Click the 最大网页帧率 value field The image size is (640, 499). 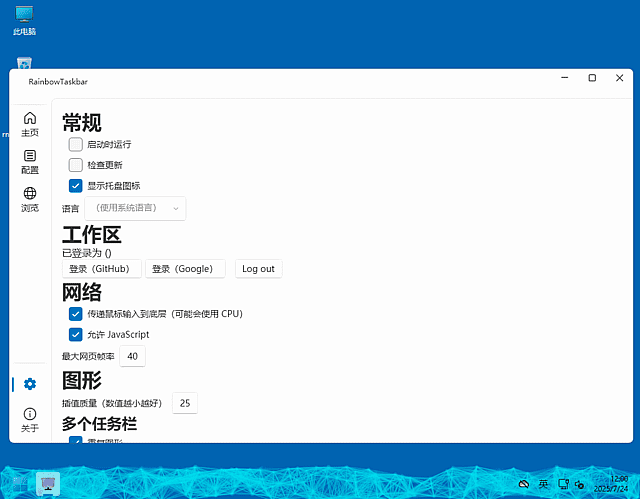click(x=133, y=356)
